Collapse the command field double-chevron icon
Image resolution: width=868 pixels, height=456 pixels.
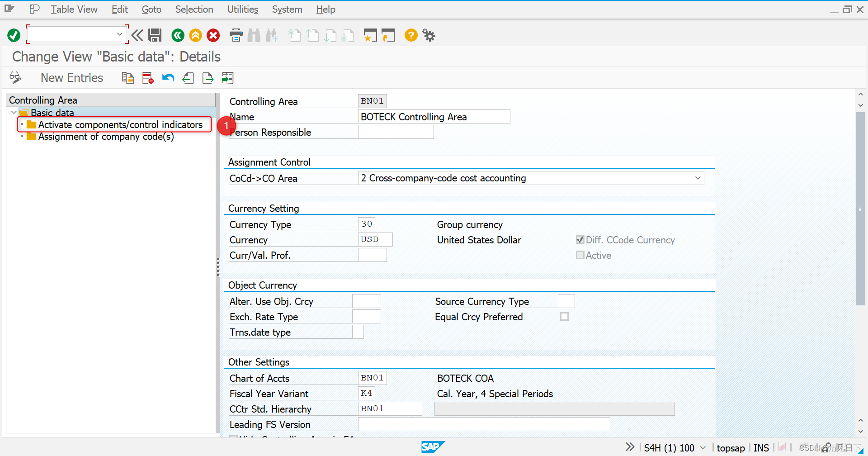tap(137, 35)
